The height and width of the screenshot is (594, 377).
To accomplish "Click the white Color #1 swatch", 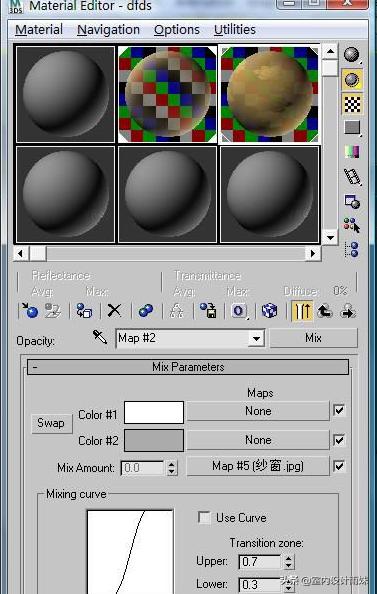I will point(154,412).
